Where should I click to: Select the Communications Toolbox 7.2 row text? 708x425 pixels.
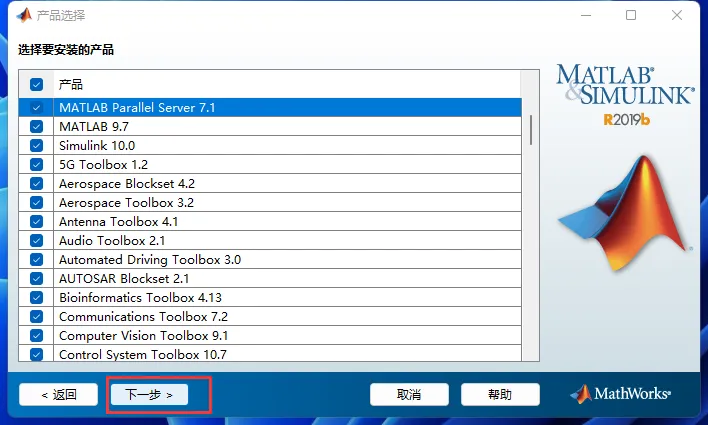[144, 317]
